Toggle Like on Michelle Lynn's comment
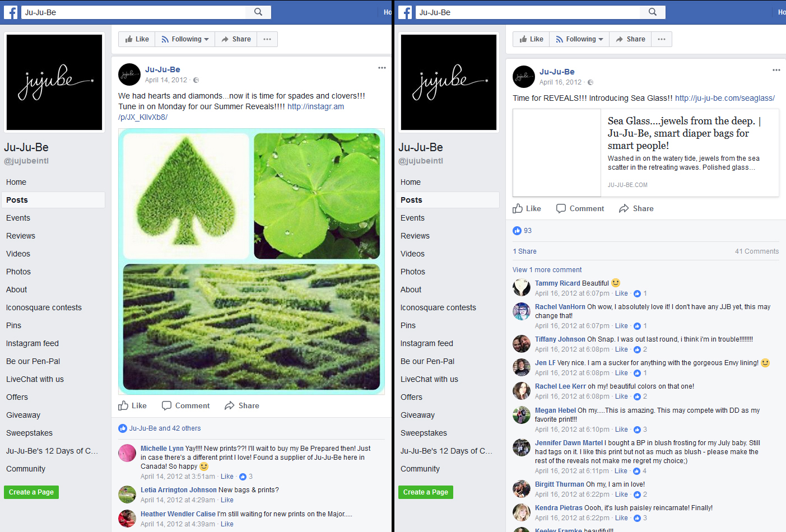This screenshot has width=786, height=532. coord(227,477)
